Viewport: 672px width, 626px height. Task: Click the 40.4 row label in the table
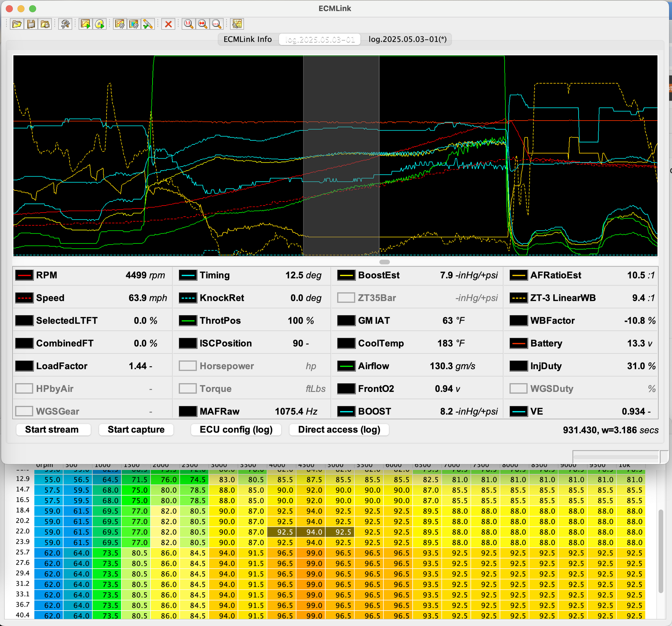point(23,615)
